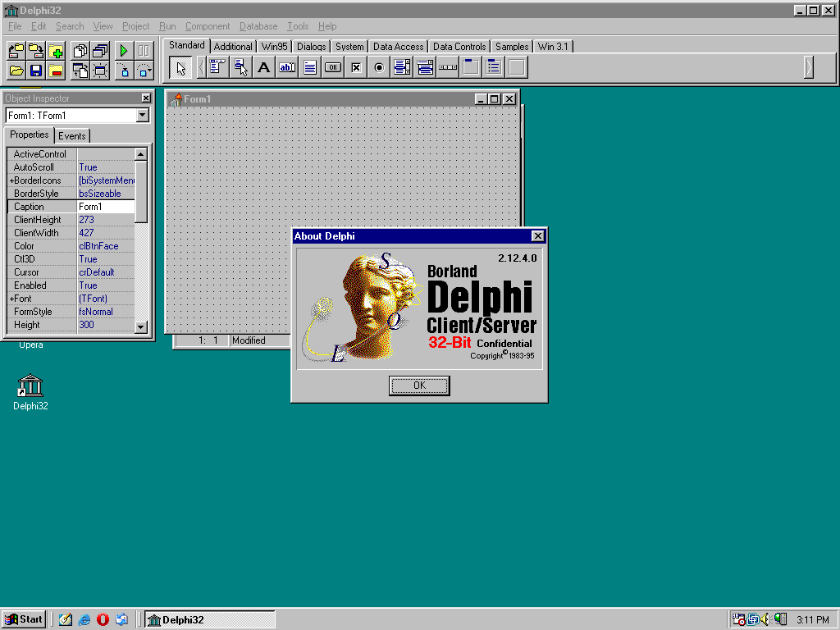This screenshot has height=630, width=840.
Task: Click the Save Project speed button
Action: pos(36,51)
